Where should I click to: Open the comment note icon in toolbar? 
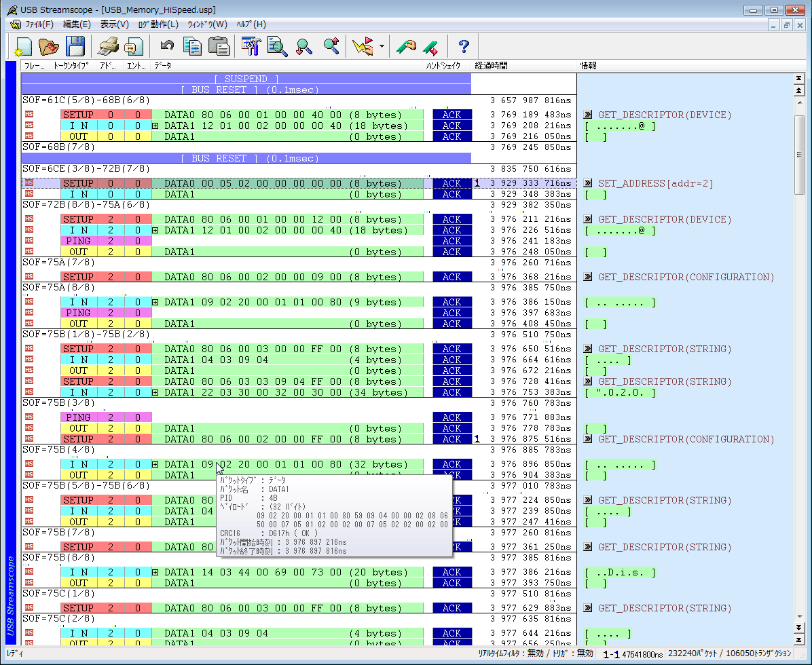(134, 47)
